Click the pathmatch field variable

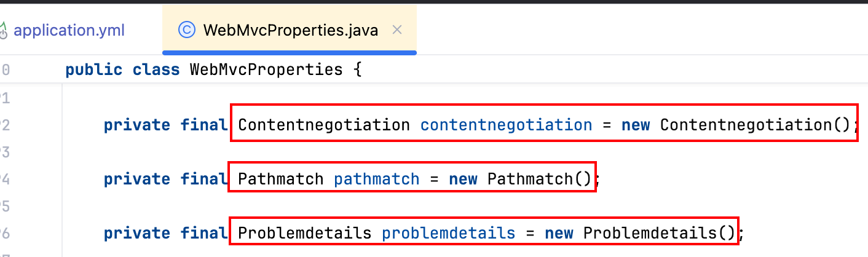(x=377, y=179)
